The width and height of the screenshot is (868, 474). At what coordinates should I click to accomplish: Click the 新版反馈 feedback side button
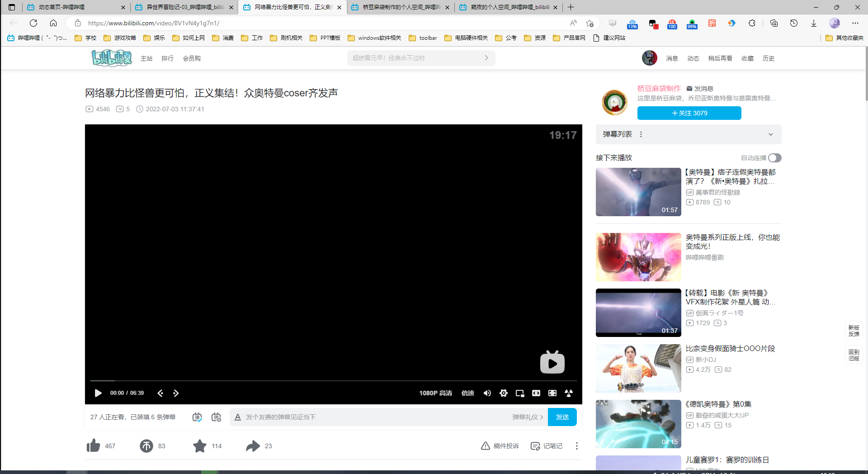[x=854, y=331]
